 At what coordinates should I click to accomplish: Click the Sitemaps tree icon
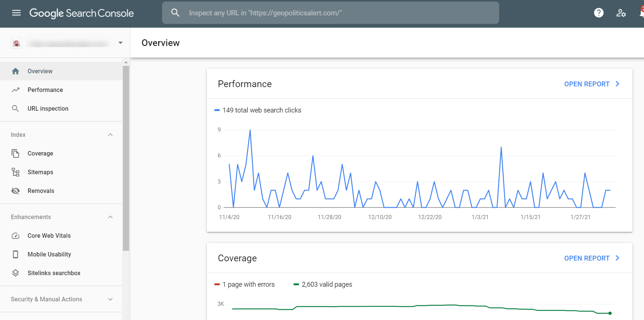click(x=15, y=172)
